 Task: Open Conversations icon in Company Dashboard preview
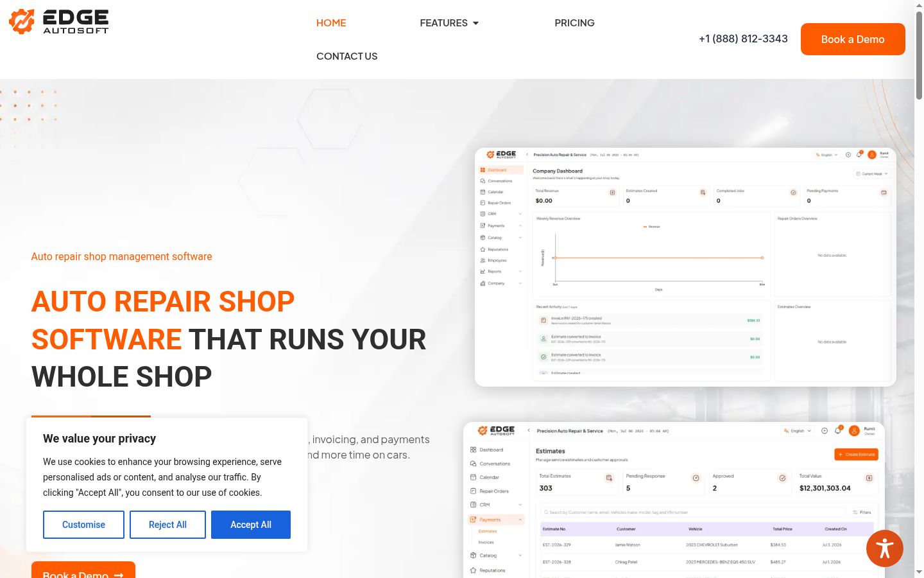click(483, 181)
